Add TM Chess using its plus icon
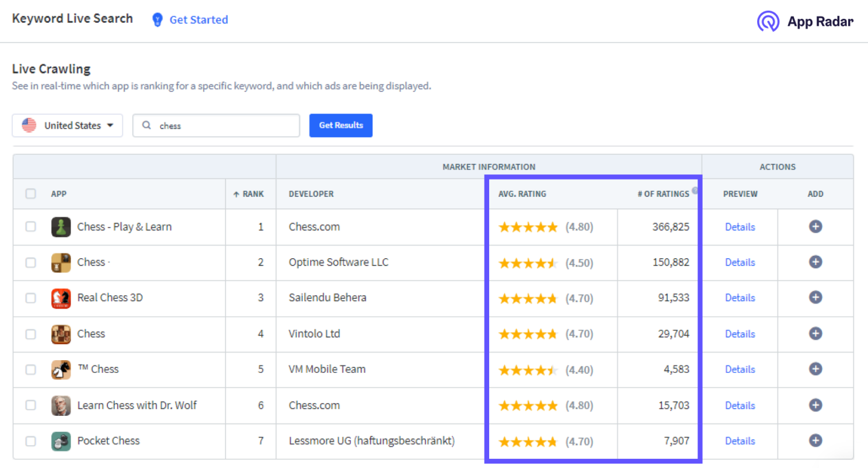 click(x=815, y=369)
